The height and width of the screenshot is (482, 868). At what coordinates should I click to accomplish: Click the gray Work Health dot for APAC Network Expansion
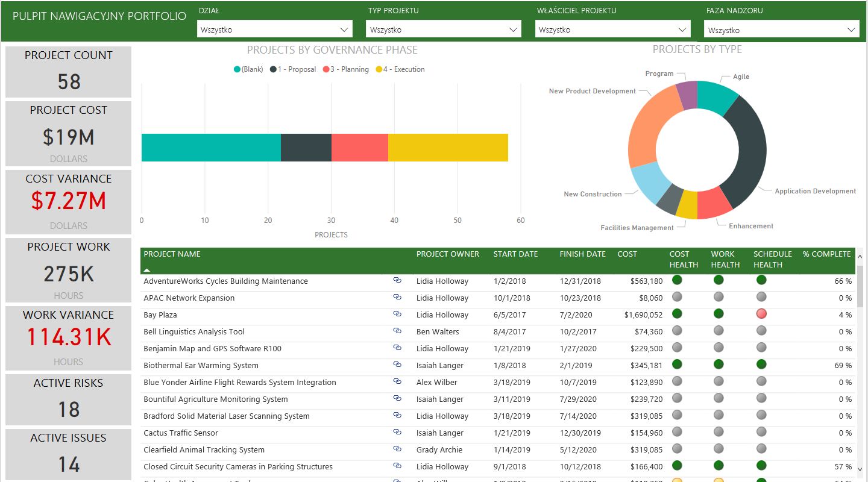717,297
